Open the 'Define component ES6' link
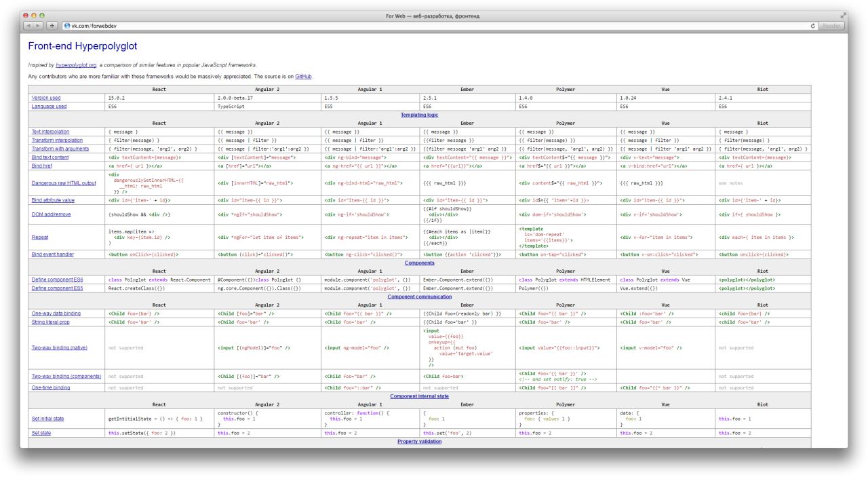The width and height of the screenshot is (868, 477). (58, 279)
